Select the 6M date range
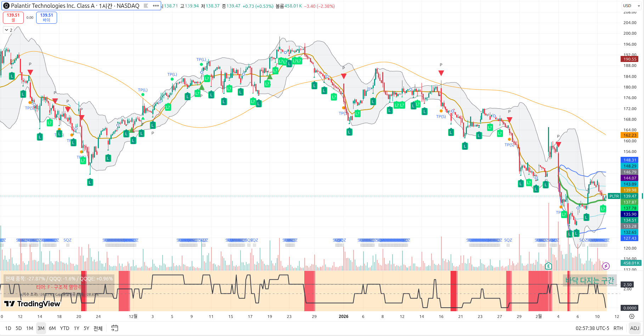The height and width of the screenshot is (336, 644). [x=52, y=328]
